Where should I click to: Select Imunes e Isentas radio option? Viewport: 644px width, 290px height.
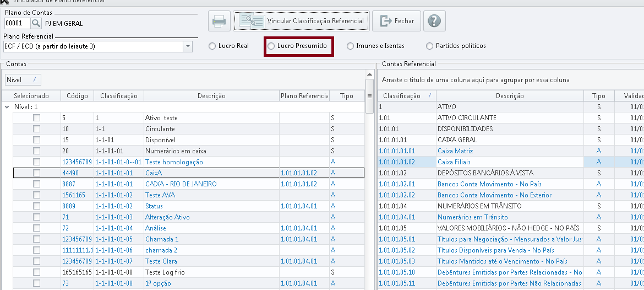(x=375, y=46)
